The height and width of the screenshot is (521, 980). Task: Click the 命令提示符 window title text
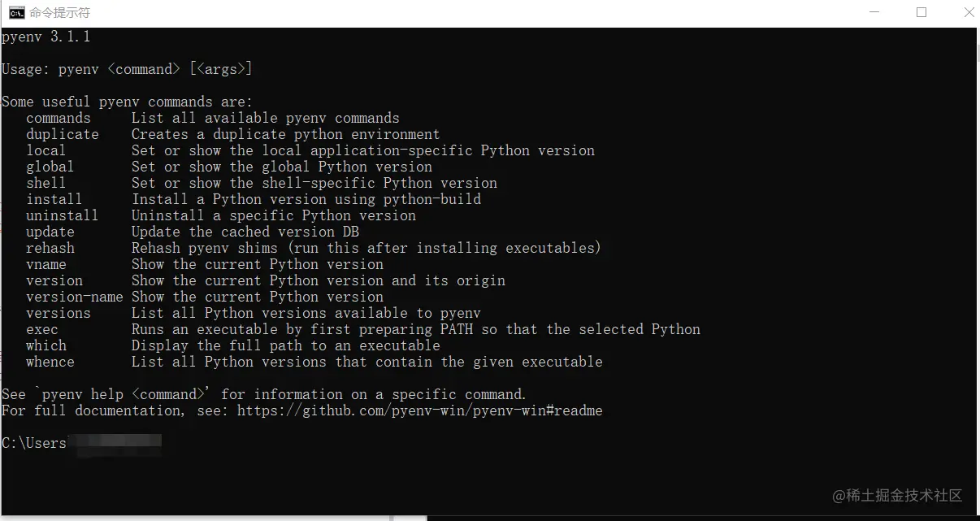59,13
